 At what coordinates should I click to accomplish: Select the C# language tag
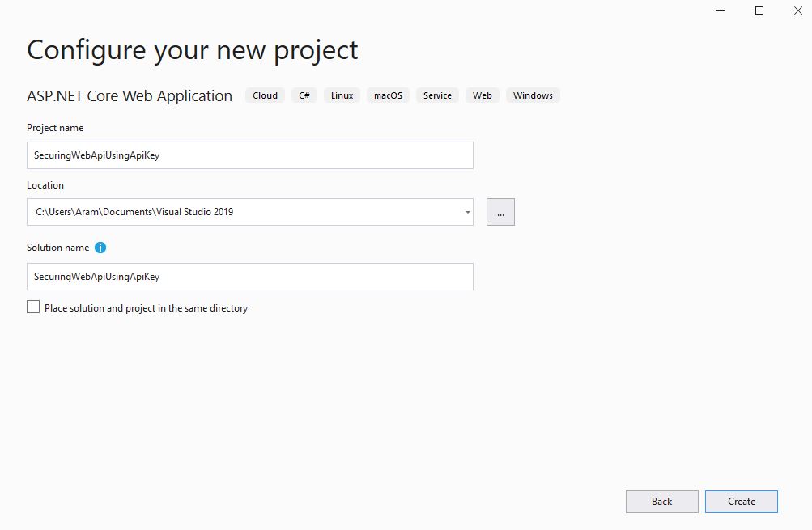pos(304,95)
